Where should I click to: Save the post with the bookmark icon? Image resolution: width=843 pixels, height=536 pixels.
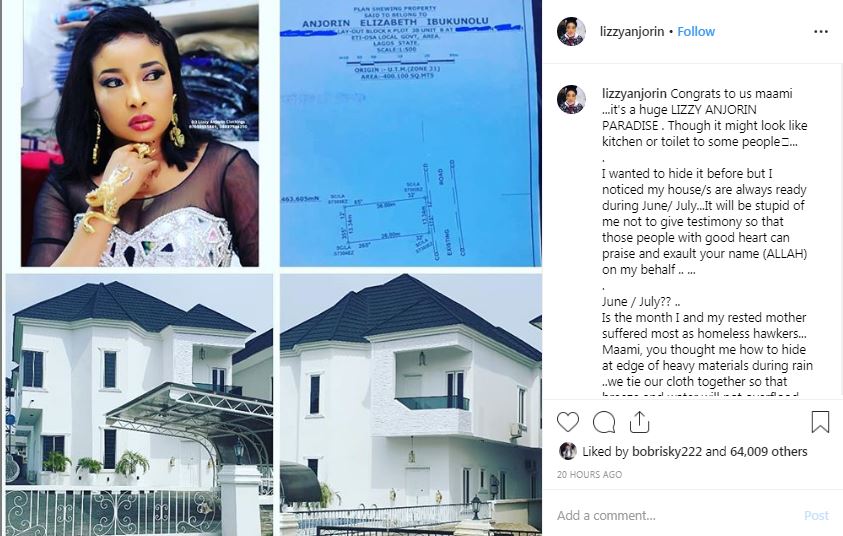(820, 422)
